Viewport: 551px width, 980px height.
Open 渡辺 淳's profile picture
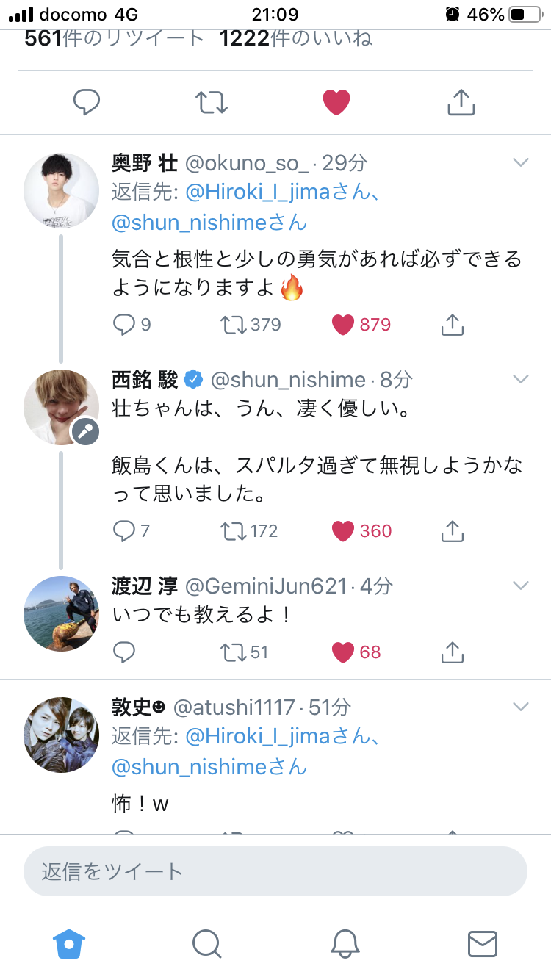pos(62,614)
